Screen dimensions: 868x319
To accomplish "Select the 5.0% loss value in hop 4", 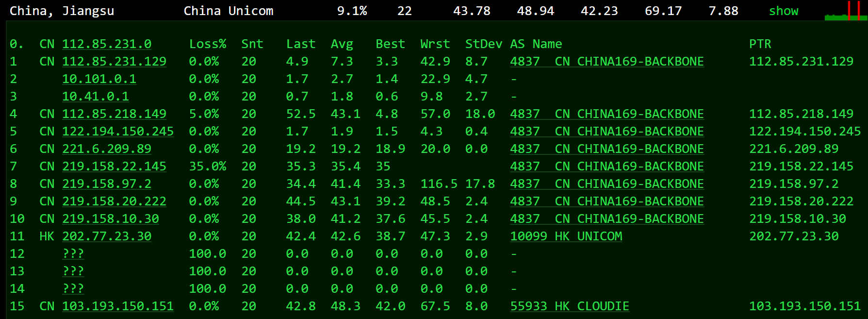I will pos(204,114).
